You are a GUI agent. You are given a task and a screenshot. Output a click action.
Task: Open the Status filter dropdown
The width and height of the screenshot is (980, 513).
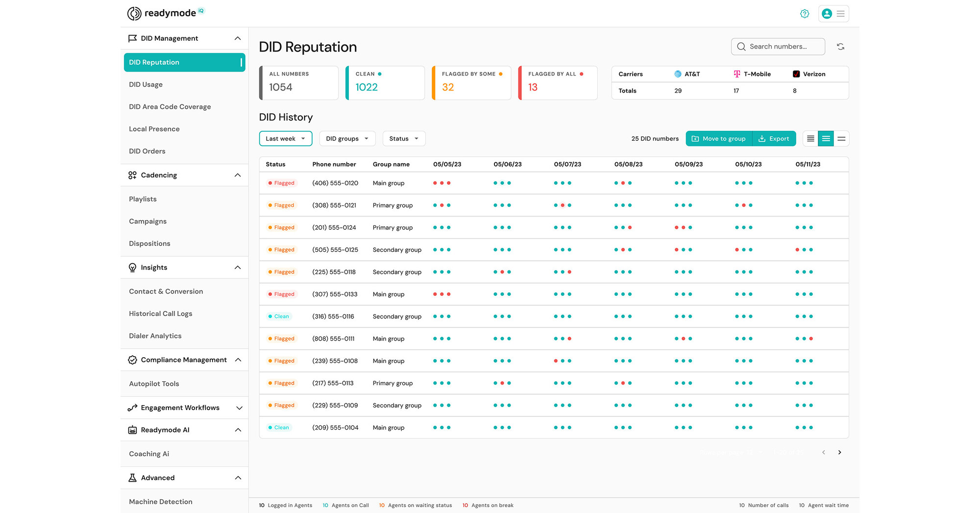[x=403, y=138]
